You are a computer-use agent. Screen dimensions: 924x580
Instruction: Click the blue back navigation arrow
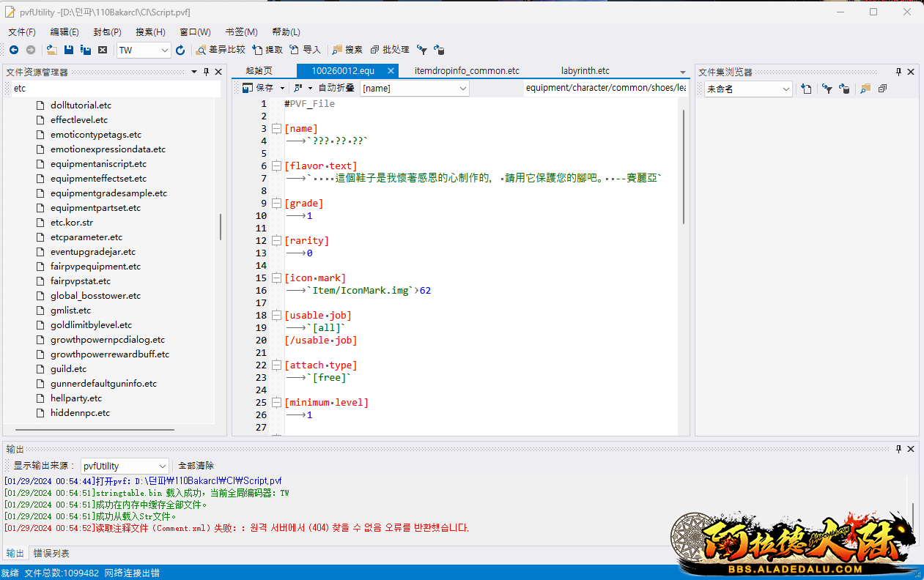pyautogui.click(x=14, y=50)
